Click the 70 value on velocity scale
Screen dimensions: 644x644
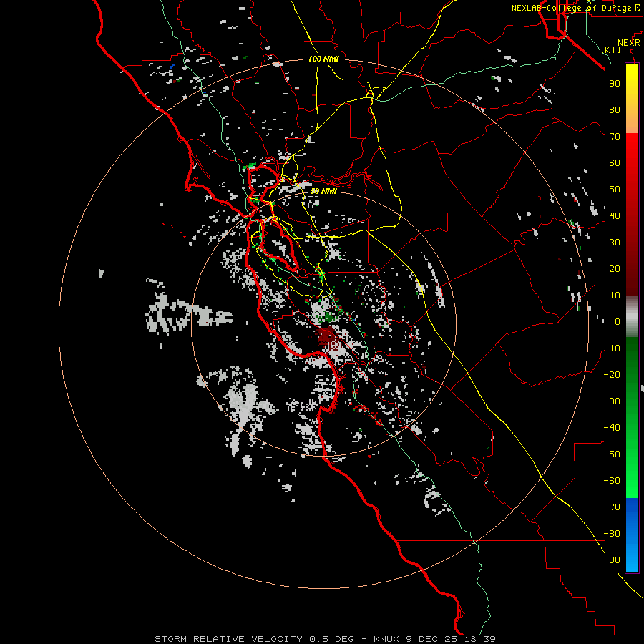pos(615,137)
